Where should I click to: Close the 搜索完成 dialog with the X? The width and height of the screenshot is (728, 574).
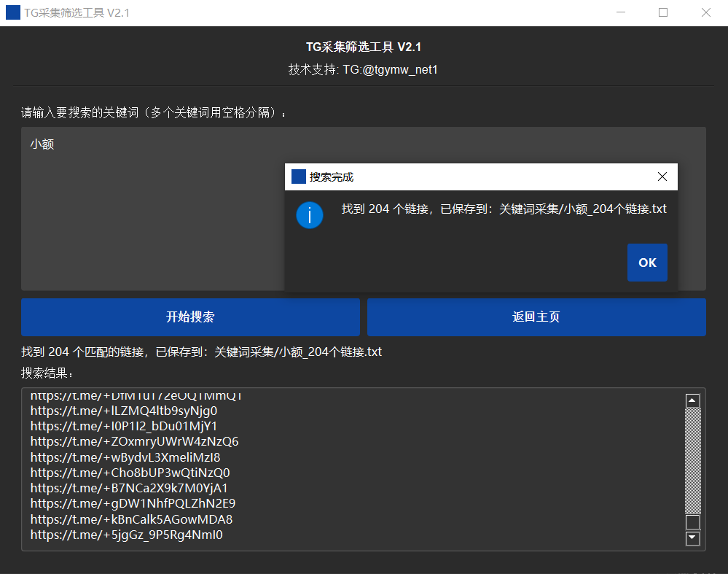tap(662, 177)
